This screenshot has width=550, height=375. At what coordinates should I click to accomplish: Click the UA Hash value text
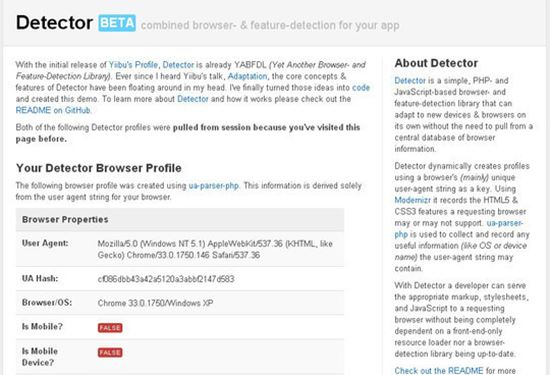166,279
